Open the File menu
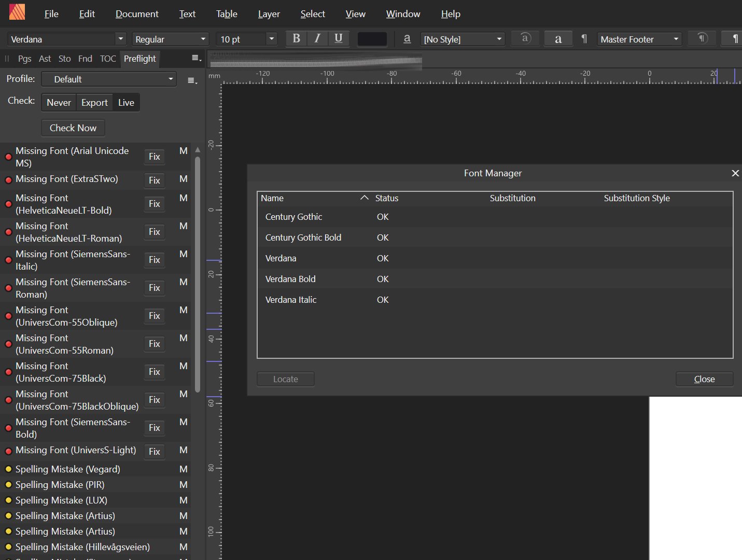Image resolution: width=742 pixels, height=560 pixels. 51,14
